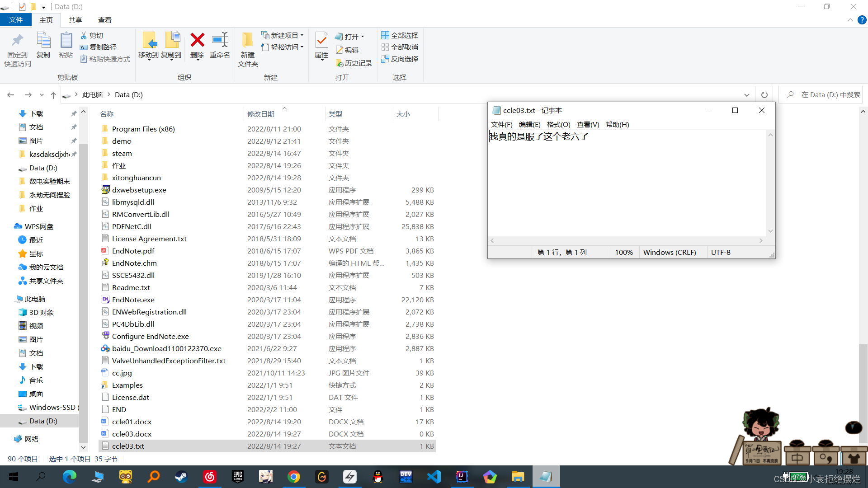
Task: Click the Move To folder icon
Action: point(149,41)
